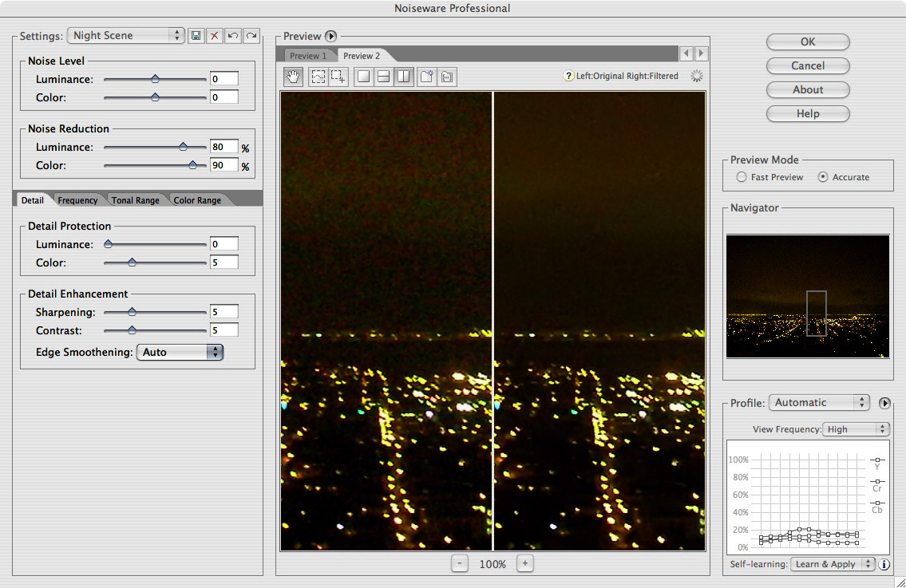
Task: Save the current settings preset
Action: coord(196,36)
